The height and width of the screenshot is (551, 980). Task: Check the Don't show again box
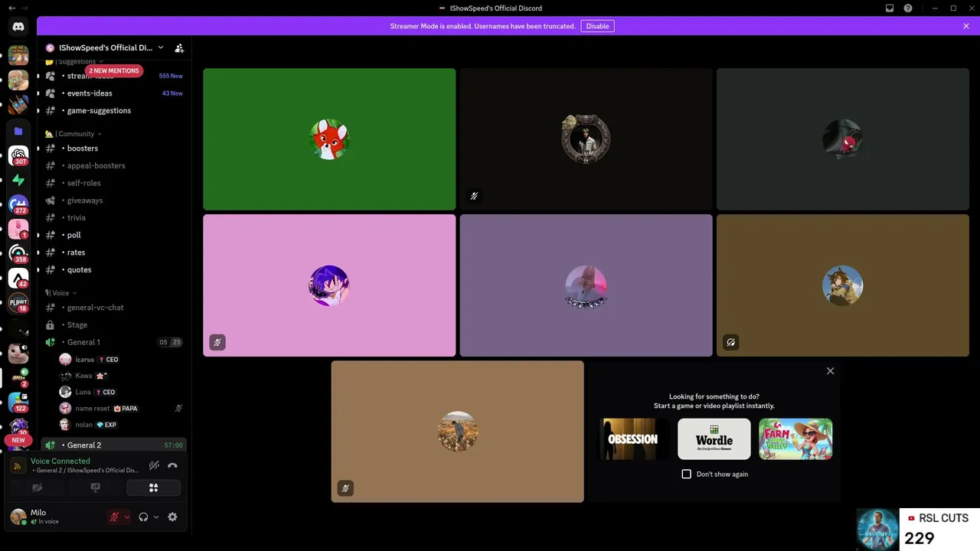click(687, 474)
